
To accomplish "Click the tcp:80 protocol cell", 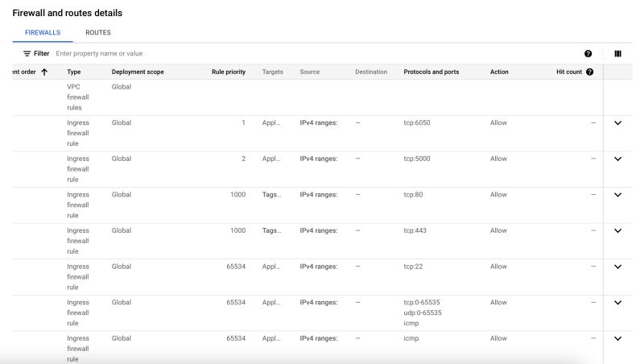I will pyautogui.click(x=413, y=195).
